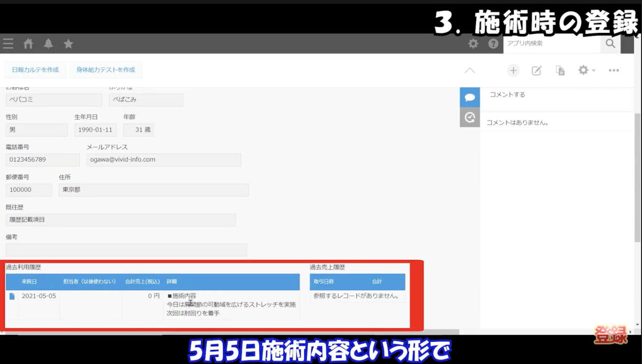Image resolution: width=642 pixels, height=364 pixels.
Task: Click the global settings gear in the header
Action: 473,44
